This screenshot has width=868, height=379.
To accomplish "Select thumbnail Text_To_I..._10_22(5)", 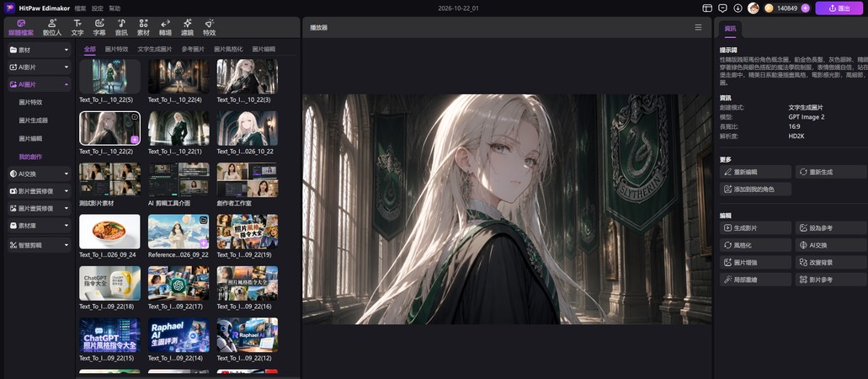I will [109, 77].
